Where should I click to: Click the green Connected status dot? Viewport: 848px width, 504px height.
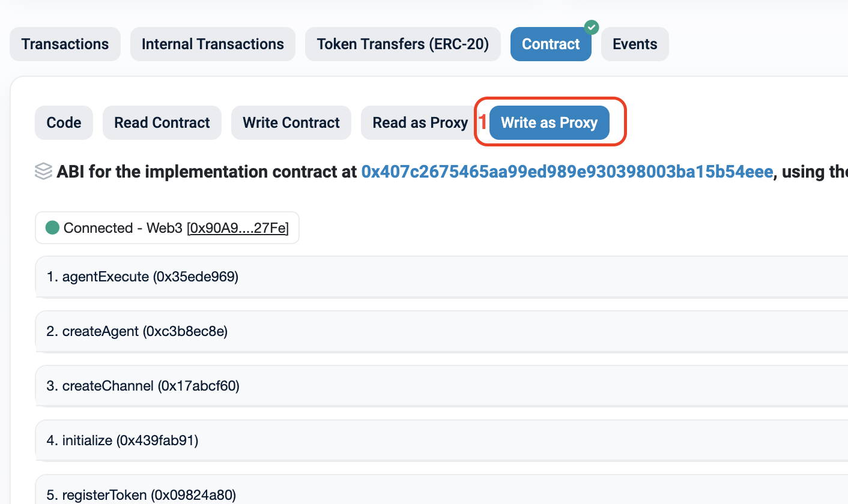click(52, 228)
